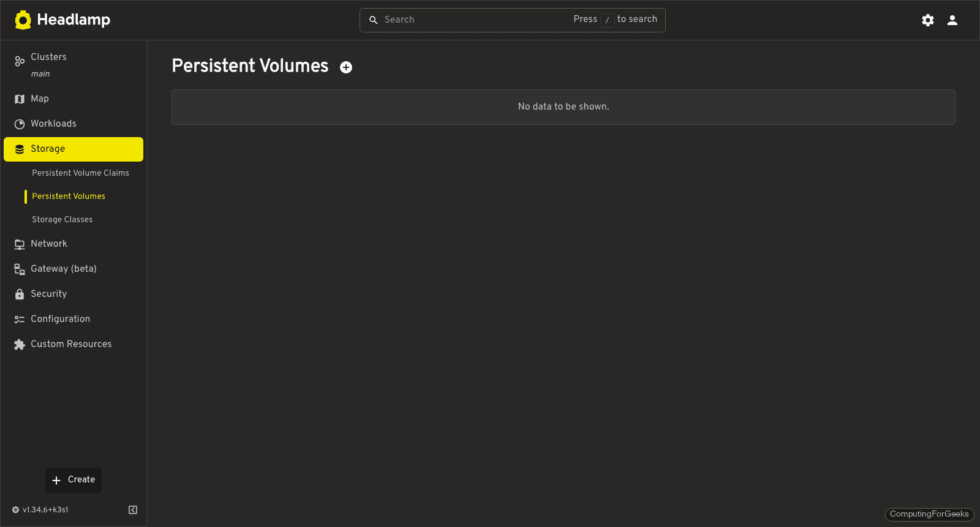Click the 'main' cluster name
The image size is (980, 527).
click(40, 74)
